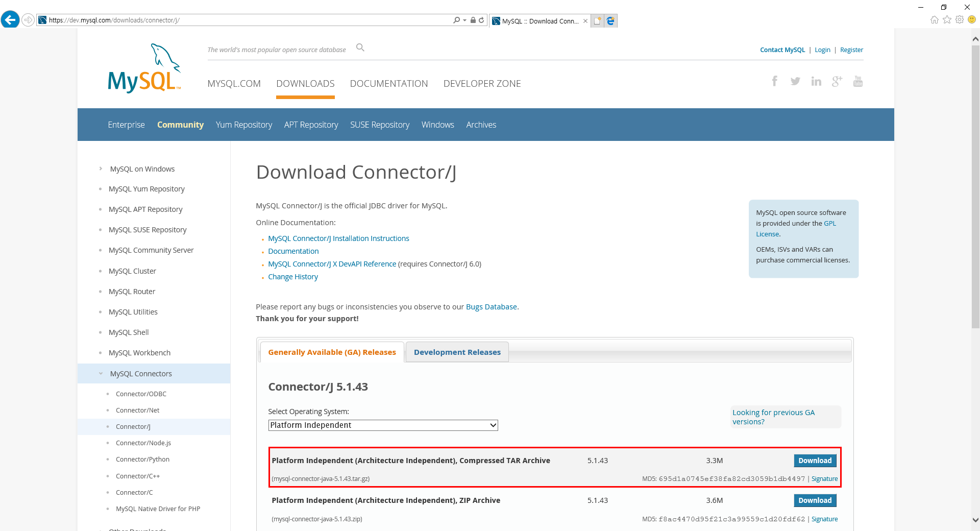The height and width of the screenshot is (531, 980).
Task: Open Windows in blue nav bar
Action: 438,125
